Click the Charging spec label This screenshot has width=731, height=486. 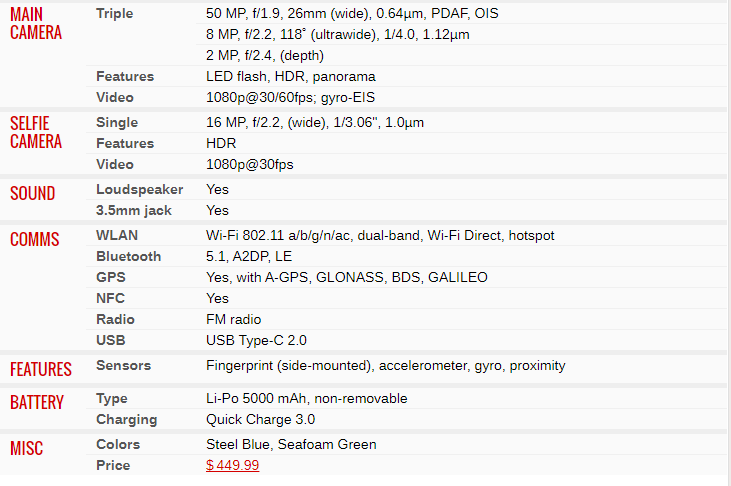pos(127,419)
